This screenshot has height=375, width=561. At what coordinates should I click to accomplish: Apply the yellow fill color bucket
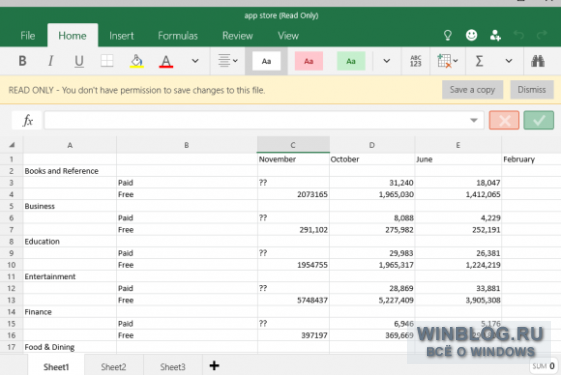click(137, 61)
